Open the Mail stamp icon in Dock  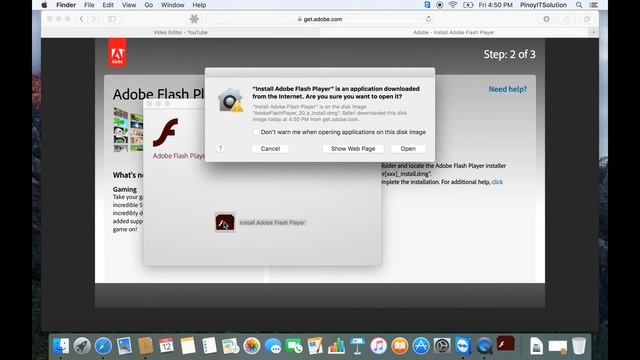pos(124,346)
